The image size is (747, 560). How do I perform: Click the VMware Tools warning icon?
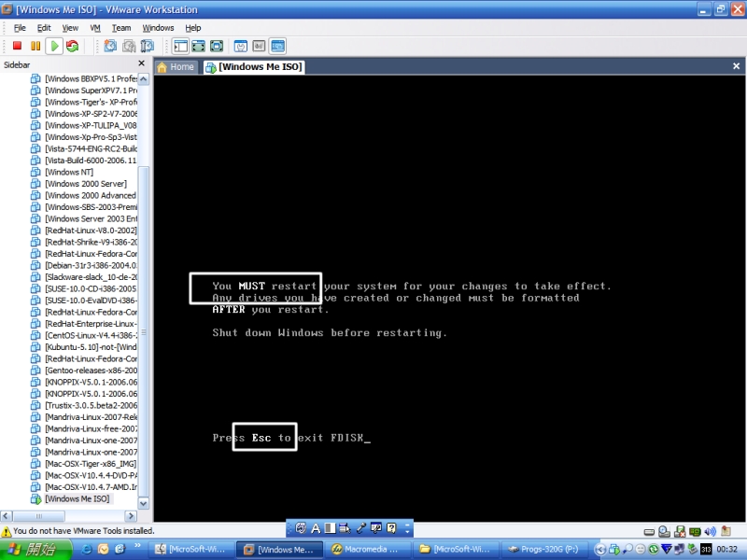[x=7, y=531]
